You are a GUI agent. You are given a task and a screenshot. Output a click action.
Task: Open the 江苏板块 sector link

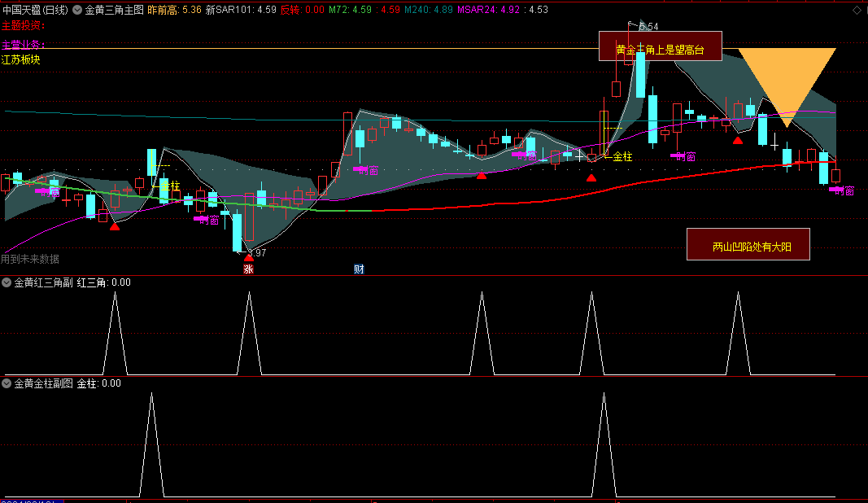tap(21, 59)
